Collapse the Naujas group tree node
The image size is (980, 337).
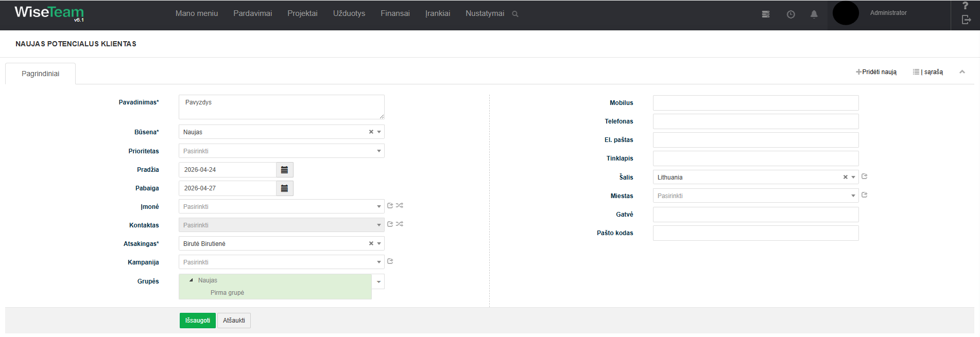pos(191,280)
